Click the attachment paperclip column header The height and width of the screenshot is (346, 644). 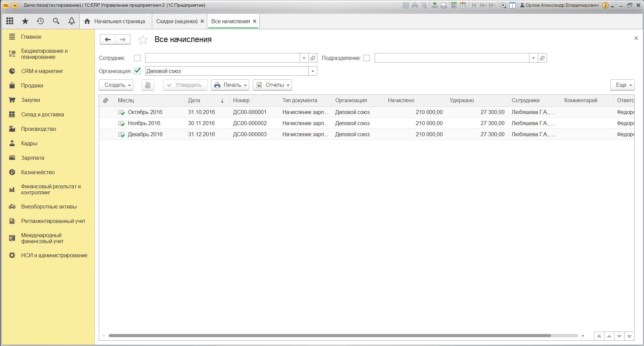(x=106, y=100)
